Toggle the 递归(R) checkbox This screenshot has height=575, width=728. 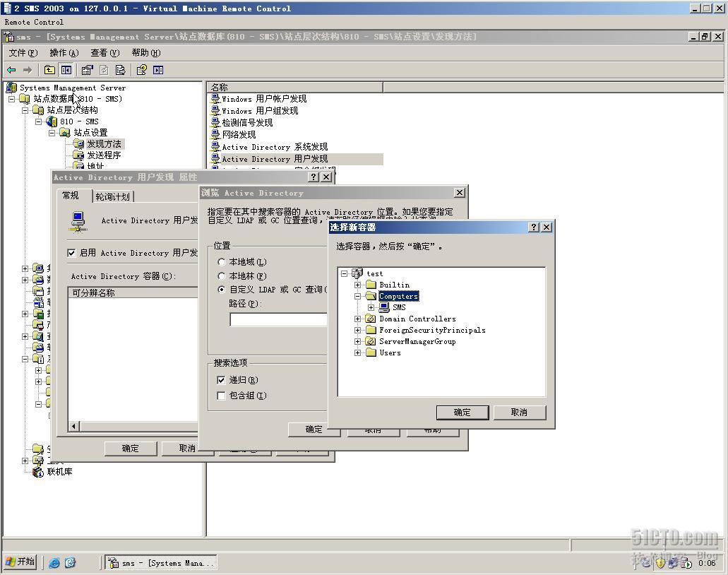point(222,380)
